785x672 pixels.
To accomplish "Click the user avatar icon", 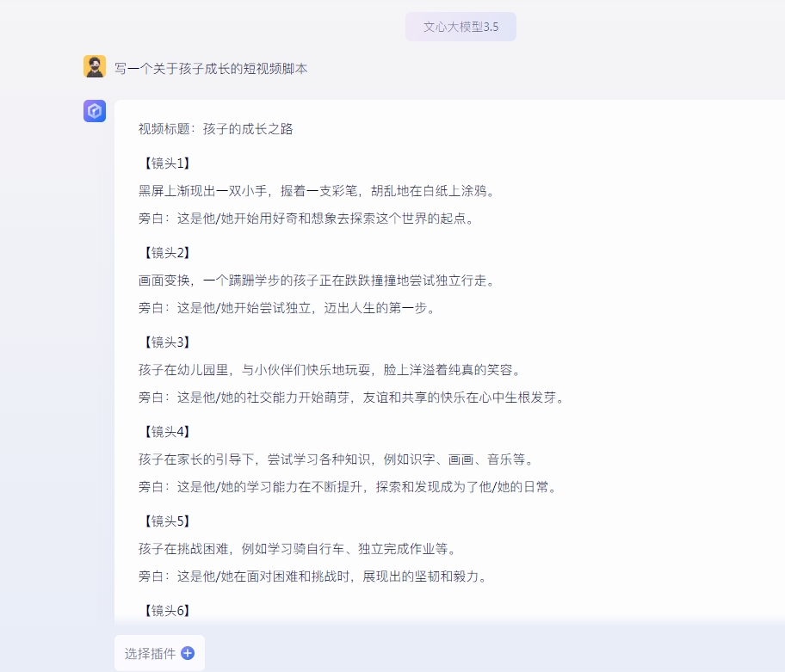I will [x=95, y=66].
